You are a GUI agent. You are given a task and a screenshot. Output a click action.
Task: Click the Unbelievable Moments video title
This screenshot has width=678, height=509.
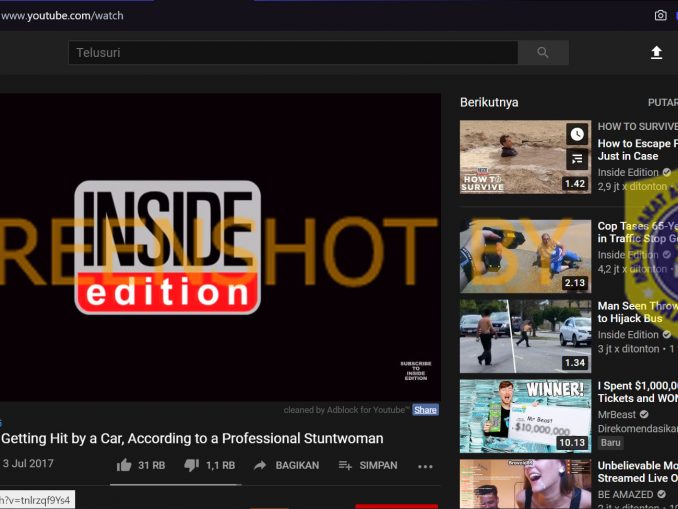[638, 472]
